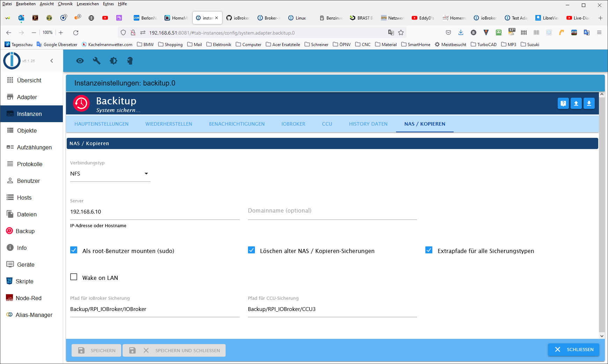Close the current 'instan' browser tab
This screenshot has height=364, width=608.
[217, 18]
